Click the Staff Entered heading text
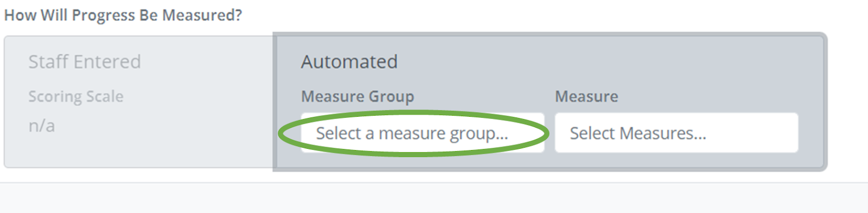This screenshot has height=213, width=868. (85, 61)
